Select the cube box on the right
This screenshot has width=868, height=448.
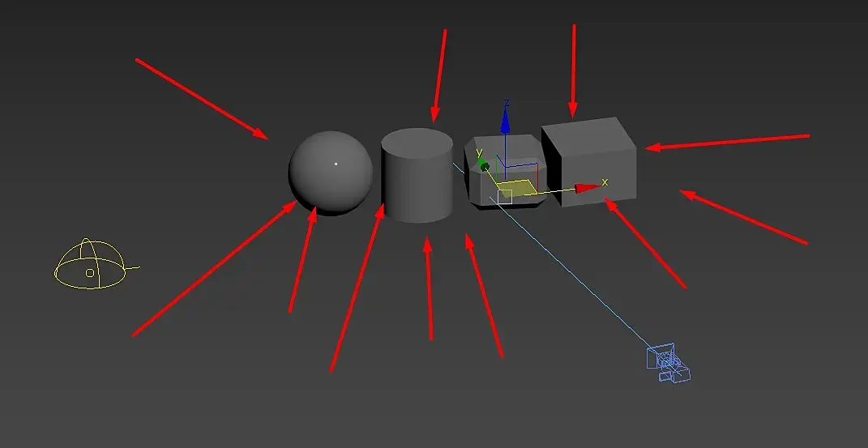click(x=588, y=161)
